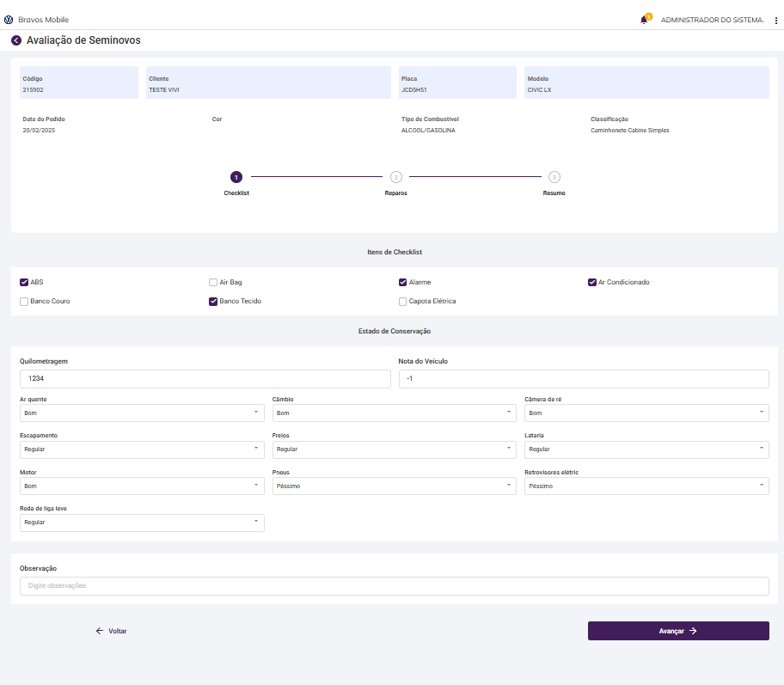The width and height of the screenshot is (784, 685).
Task: Expand the Roda de liga leve dropdown
Action: (142, 523)
